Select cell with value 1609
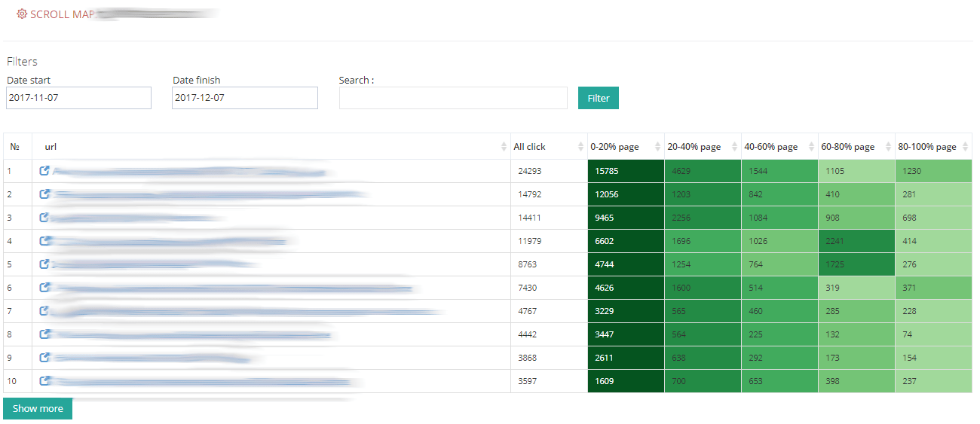 [626, 381]
